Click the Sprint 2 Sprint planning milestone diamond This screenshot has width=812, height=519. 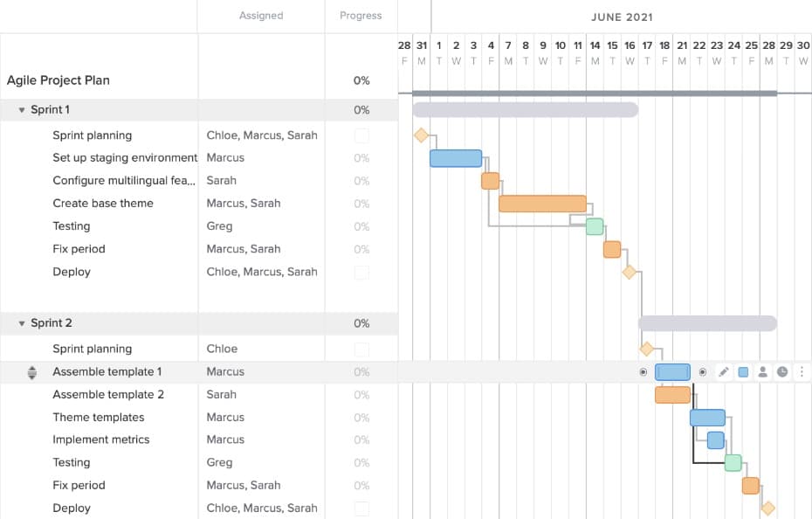[x=646, y=348]
